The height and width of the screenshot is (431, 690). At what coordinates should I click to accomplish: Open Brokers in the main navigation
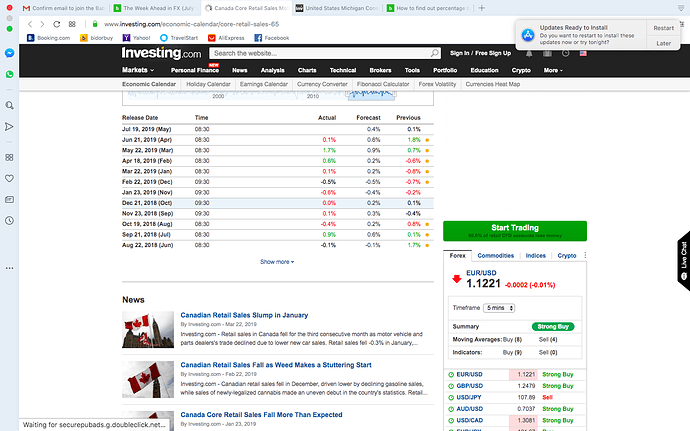[380, 70]
